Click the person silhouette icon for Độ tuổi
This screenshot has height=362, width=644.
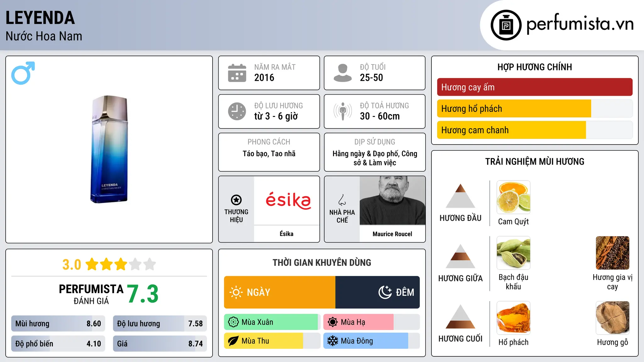343,73
